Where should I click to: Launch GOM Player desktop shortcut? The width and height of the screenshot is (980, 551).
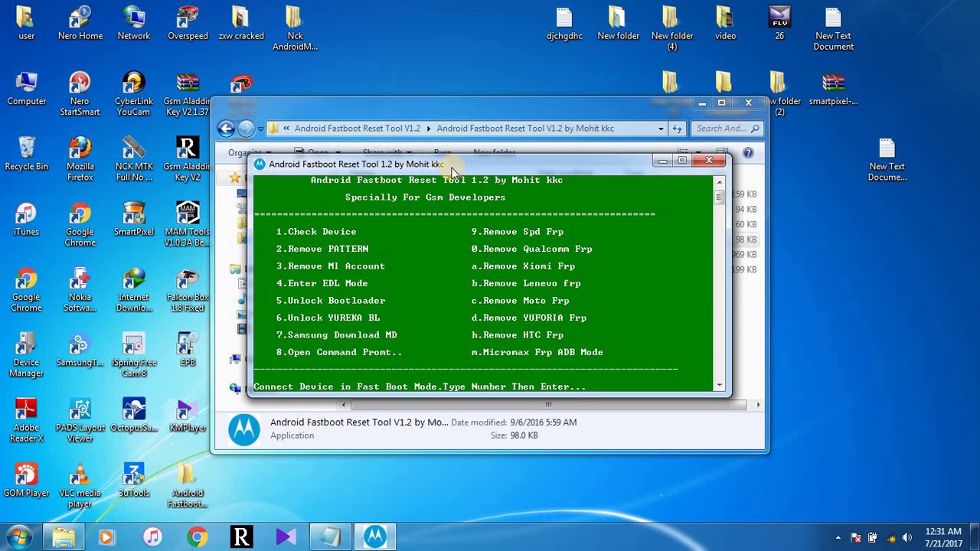pyautogui.click(x=26, y=481)
